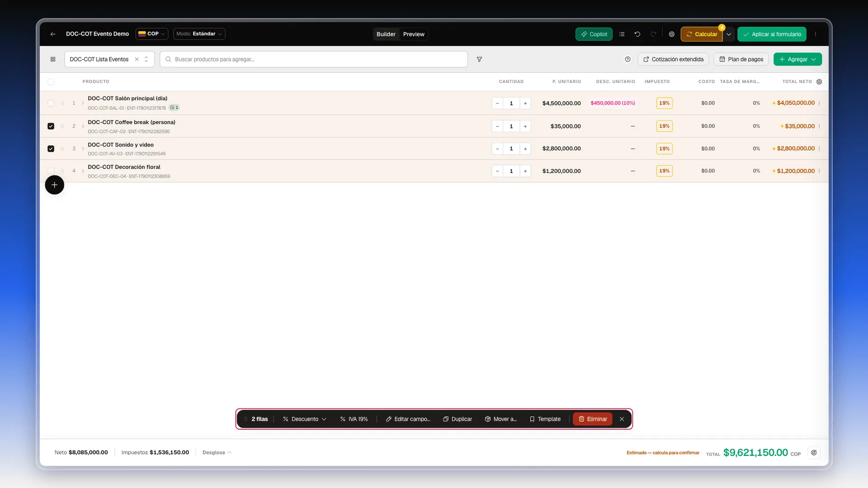Viewport: 868px width, 488px height.
Task: Click the undo arrow icon
Action: 637,34
